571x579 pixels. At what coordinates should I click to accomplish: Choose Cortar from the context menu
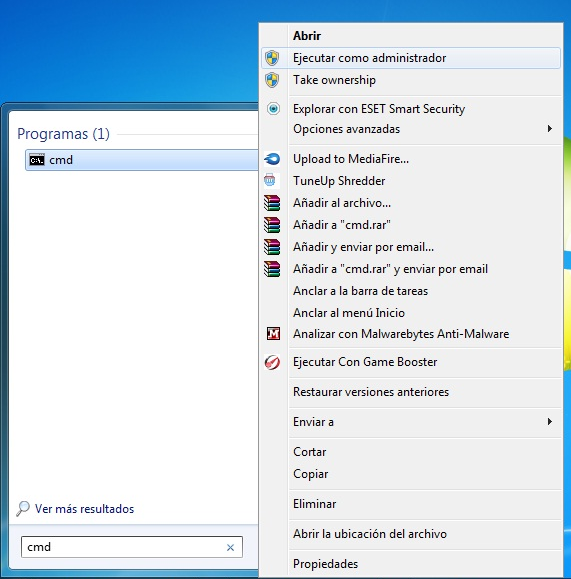(411, 452)
